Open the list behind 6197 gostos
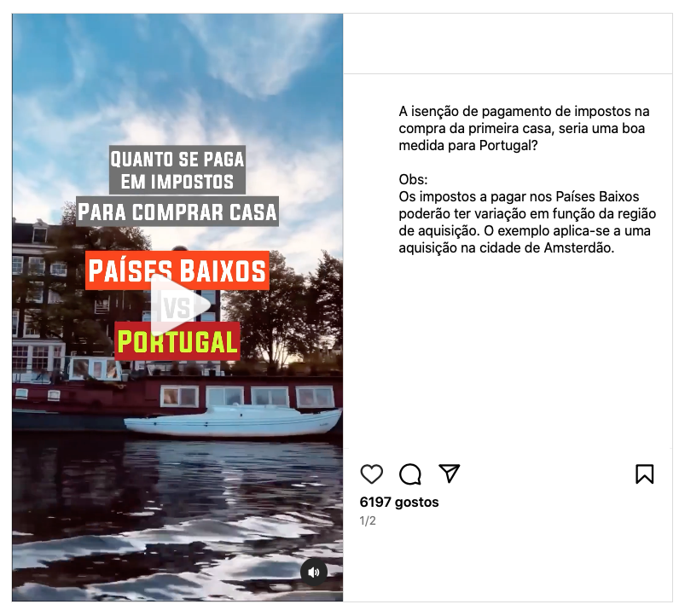The height and width of the screenshot is (616, 685). (x=399, y=502)
